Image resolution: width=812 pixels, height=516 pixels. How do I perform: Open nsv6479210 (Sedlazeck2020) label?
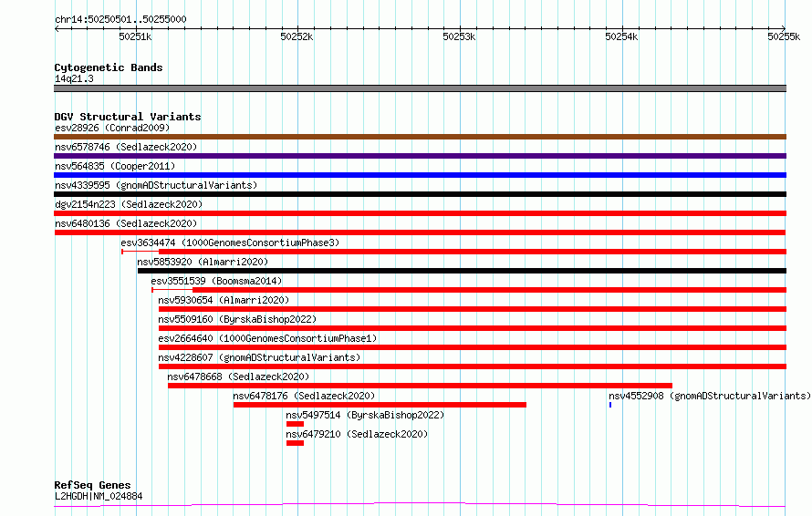point(357,434)
